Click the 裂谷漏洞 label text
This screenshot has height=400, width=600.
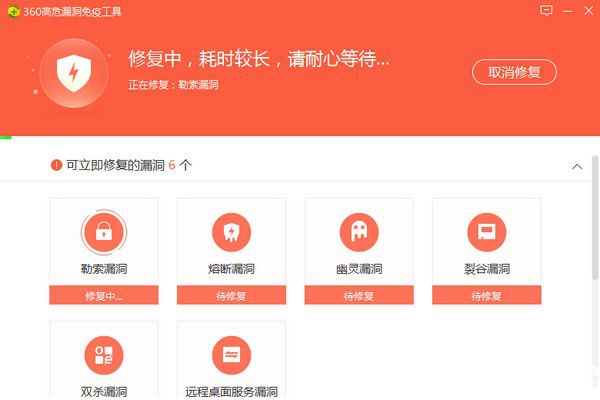pyautogui.click(x=487, y=269)
